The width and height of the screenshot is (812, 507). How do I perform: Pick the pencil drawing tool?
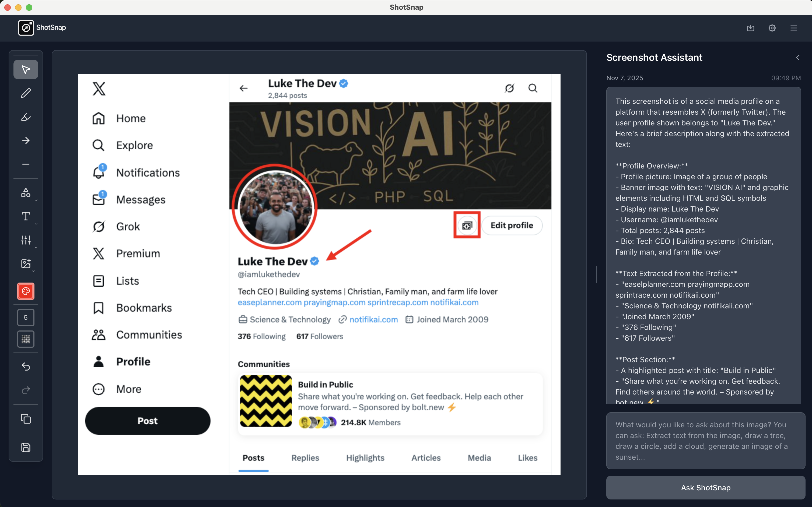pyautogui.click(x=26, y=93)
